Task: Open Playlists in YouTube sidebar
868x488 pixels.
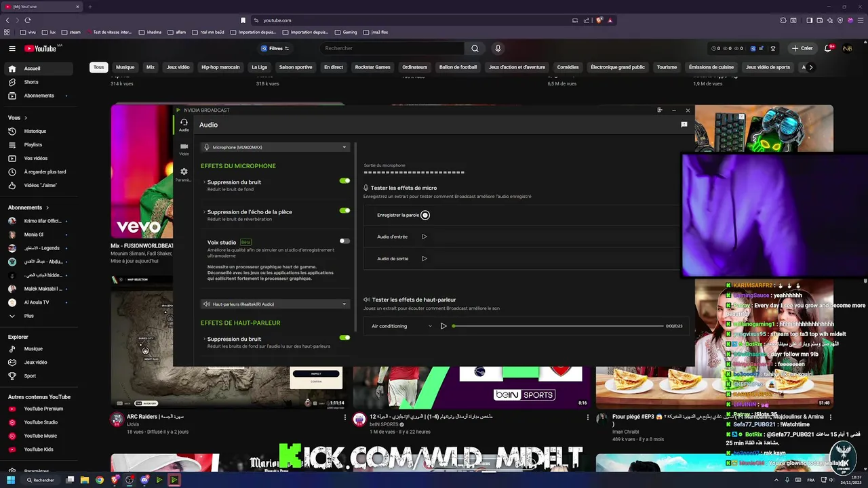Action: click(39, 144)
